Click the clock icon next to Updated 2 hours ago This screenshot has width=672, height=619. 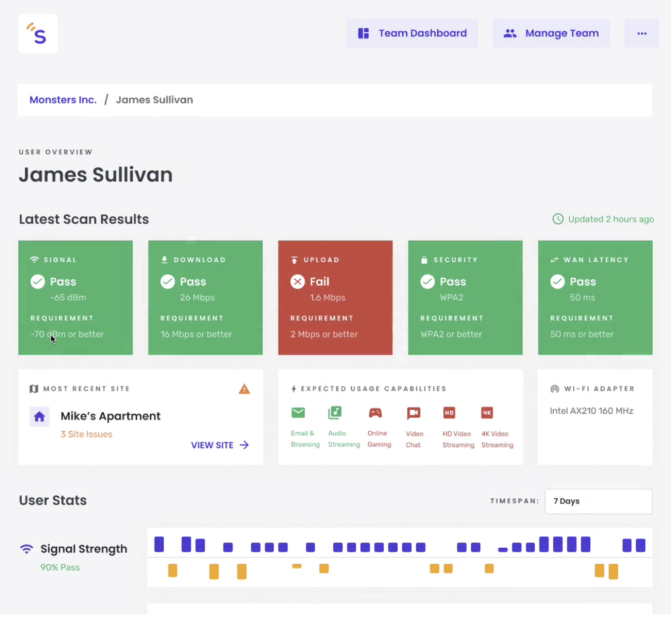coord(558,219)
